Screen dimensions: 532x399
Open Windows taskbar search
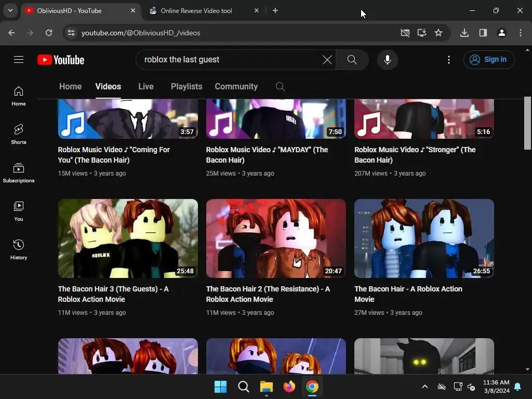243,387
